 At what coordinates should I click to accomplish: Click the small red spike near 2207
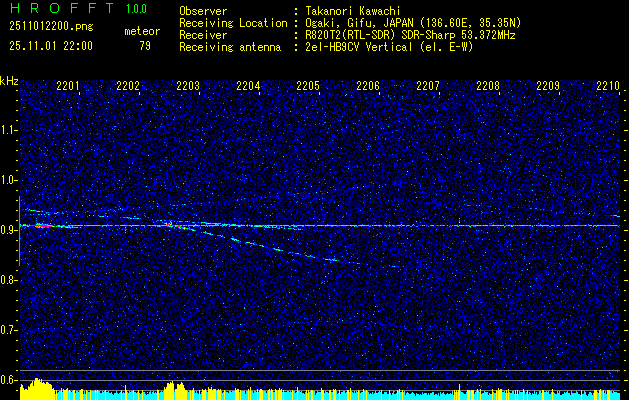[459, 220]
